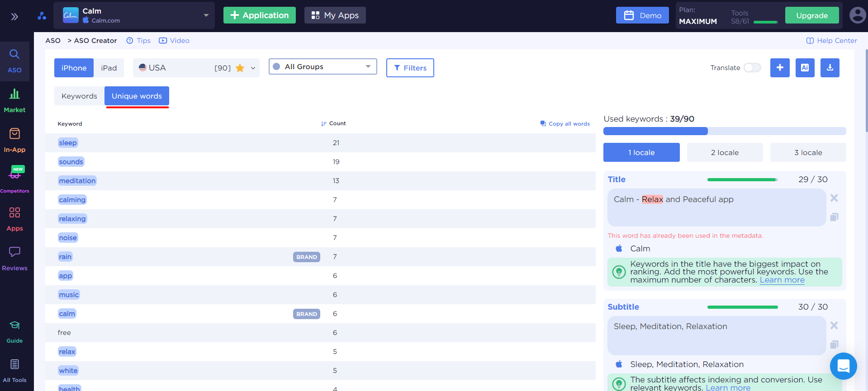
Task: Click the Upgrade plan button
Action: pyautogui.click(x=812, y=15)
